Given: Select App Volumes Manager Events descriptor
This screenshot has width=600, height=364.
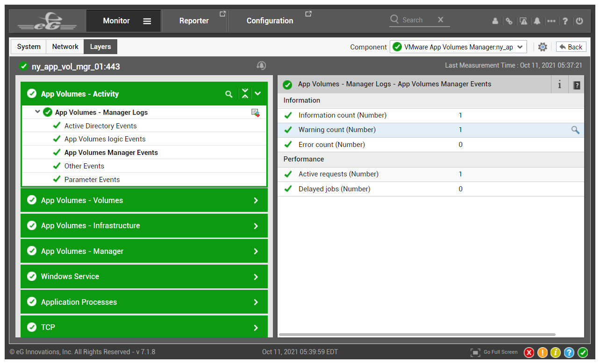Looking at the screenshot, I should click(x=111, y=153).
